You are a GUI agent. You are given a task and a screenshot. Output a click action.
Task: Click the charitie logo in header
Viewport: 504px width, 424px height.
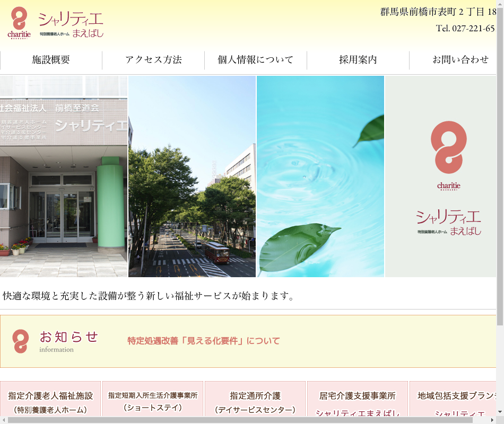coord(19,23)
